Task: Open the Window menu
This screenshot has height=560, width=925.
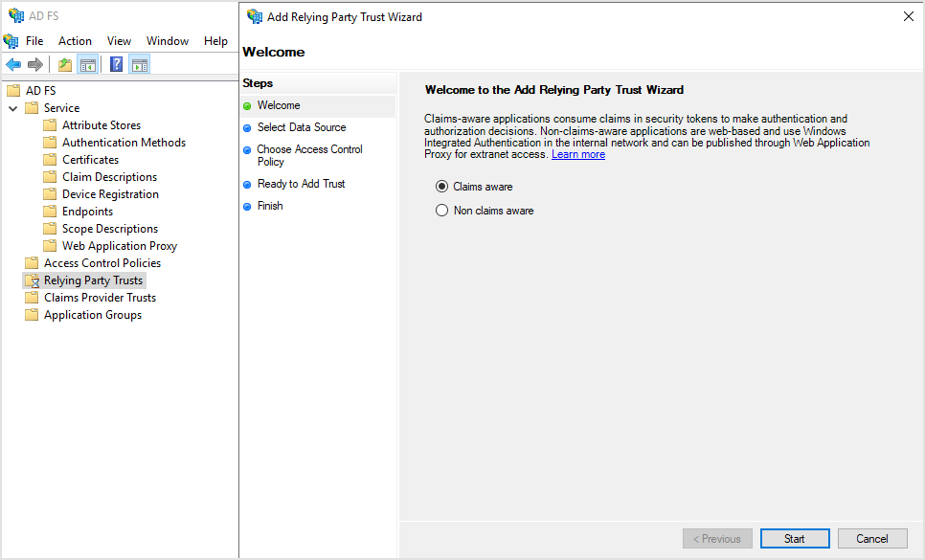Action: pyautogui.click(x=168, y=40)
